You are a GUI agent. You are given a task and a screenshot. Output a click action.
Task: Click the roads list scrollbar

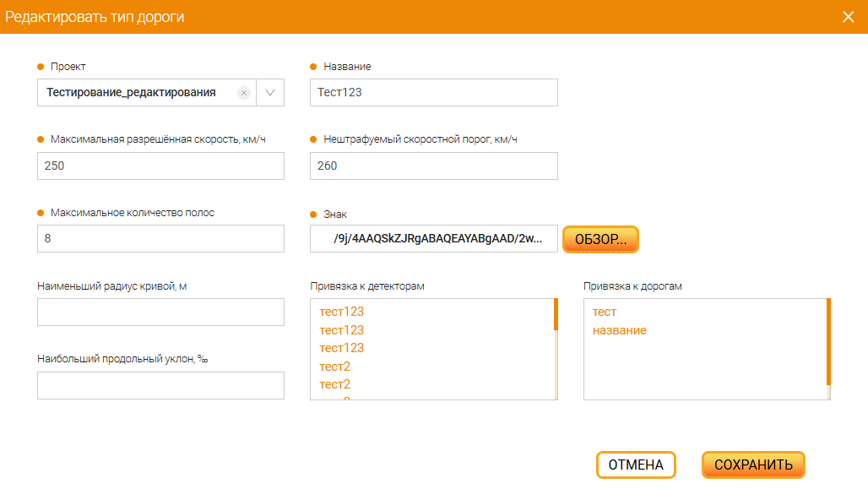pyautogui.click(x=828, y=348)
